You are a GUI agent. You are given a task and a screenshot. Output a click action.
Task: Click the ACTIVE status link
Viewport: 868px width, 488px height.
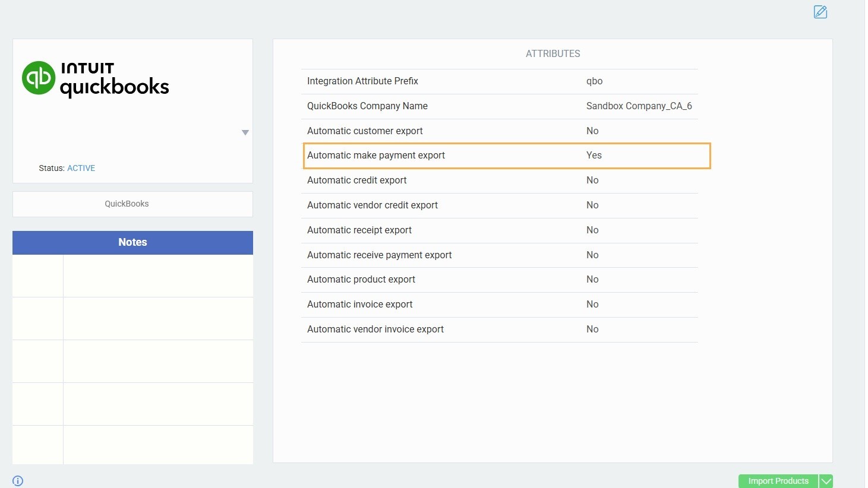coord(81,168)
